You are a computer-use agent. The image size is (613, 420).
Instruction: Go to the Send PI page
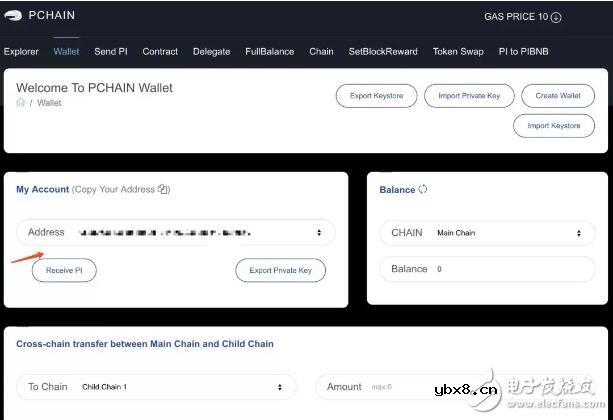tap(111, 52)
